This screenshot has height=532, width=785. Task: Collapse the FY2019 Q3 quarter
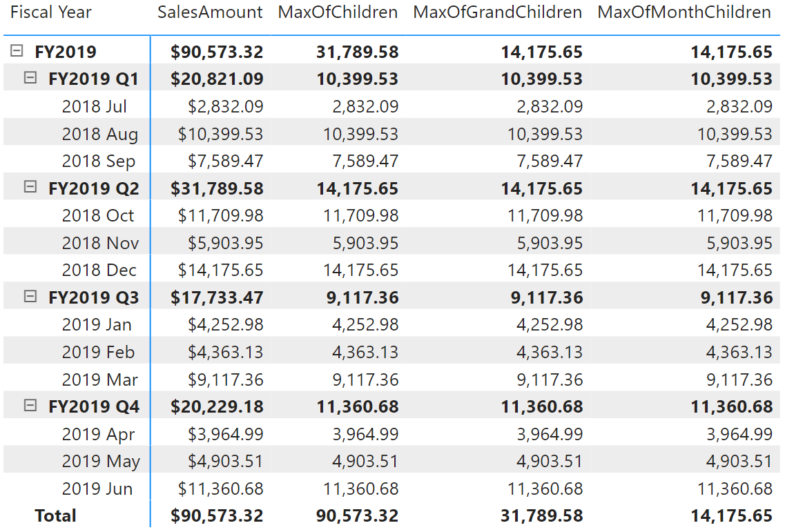pyautogui.click(x=30, y=296)
